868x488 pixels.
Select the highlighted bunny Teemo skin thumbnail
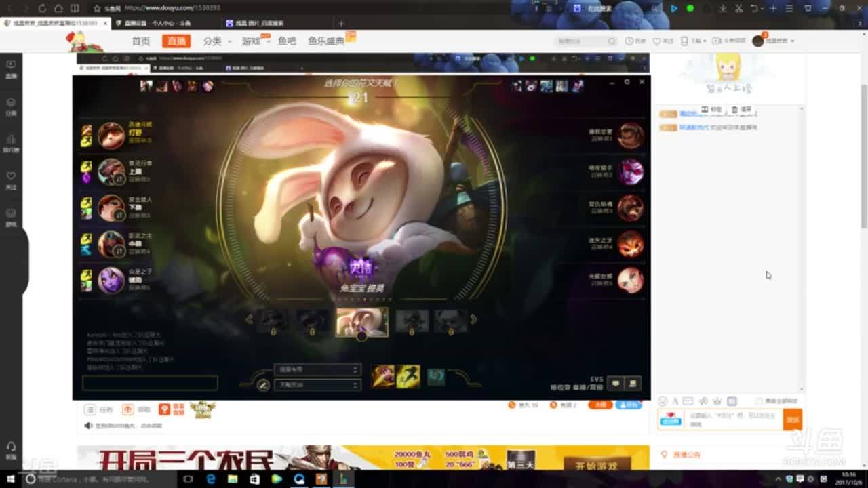(362, 322)
